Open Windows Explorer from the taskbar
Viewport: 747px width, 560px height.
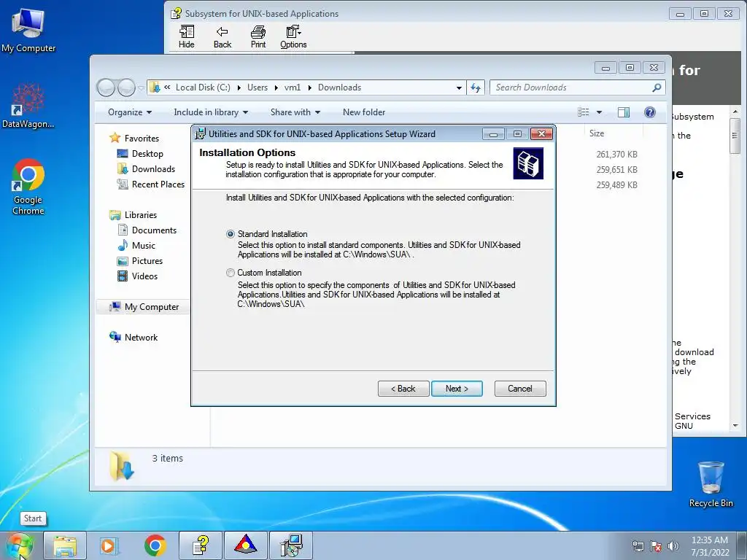coord(65,545)
